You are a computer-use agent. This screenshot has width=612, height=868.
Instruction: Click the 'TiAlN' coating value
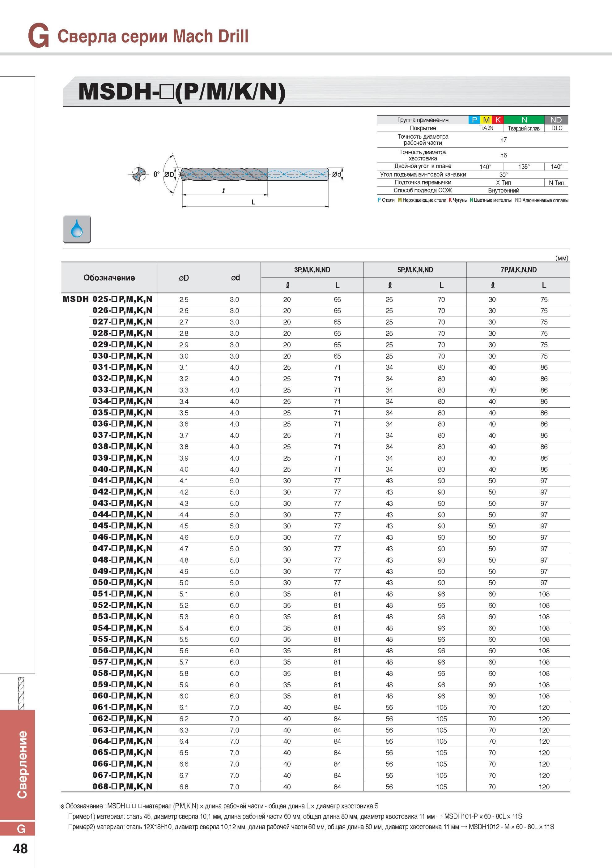click(486, 128)
